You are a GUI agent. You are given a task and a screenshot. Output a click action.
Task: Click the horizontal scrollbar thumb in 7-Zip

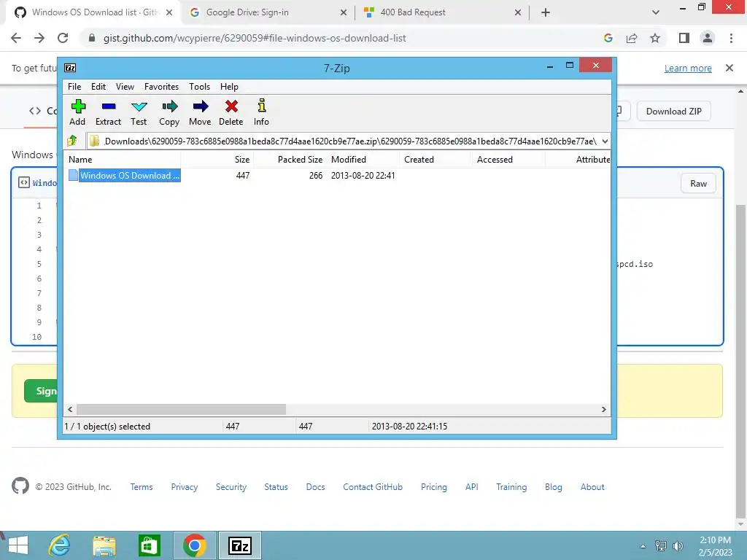click(x=181, y=410)
